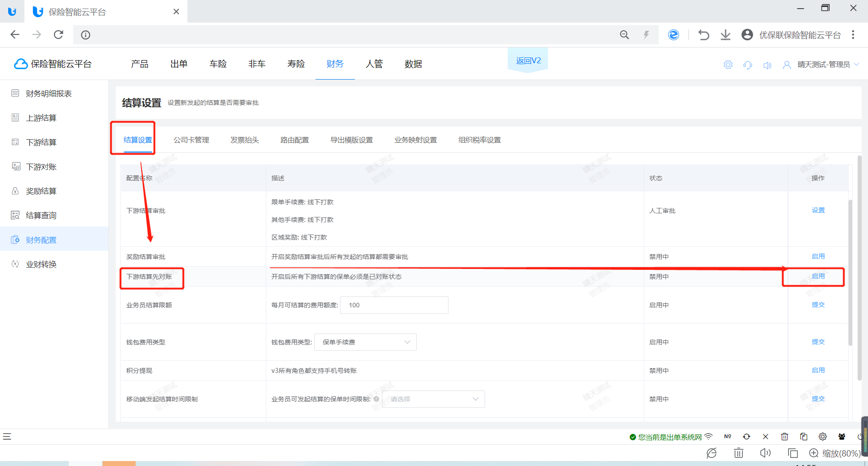
Task: Switch to 公司卡管理 tab
Action: point(191,140)
